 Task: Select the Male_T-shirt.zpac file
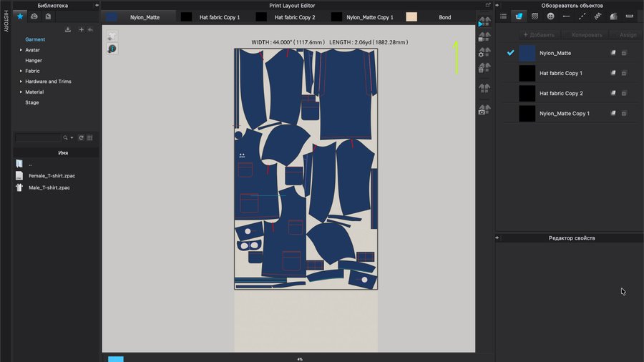pos(49,187)
